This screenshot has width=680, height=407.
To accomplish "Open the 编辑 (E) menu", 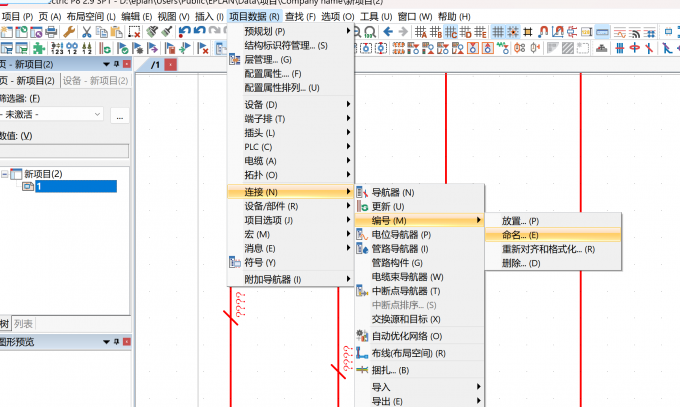I will click(137, 16).
